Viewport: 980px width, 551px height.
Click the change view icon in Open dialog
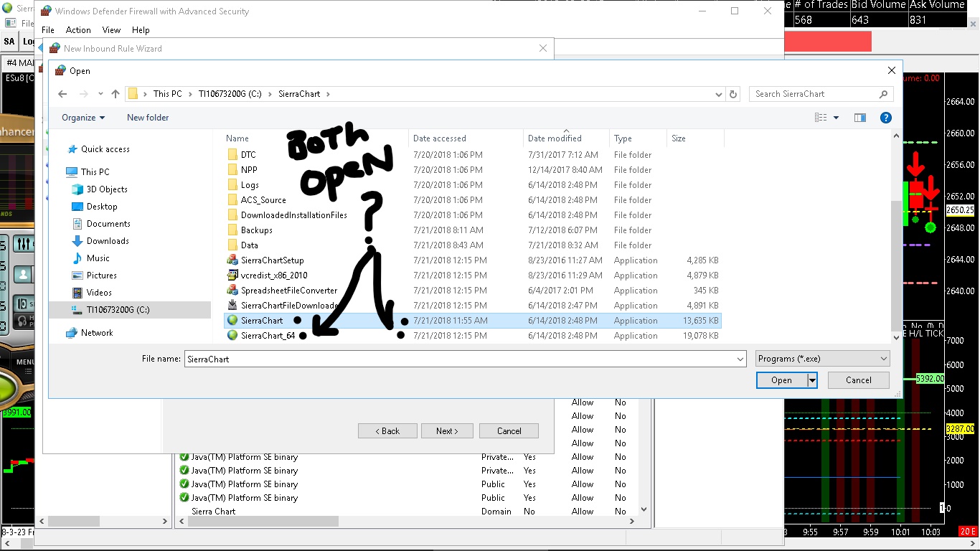click(821, 118)
